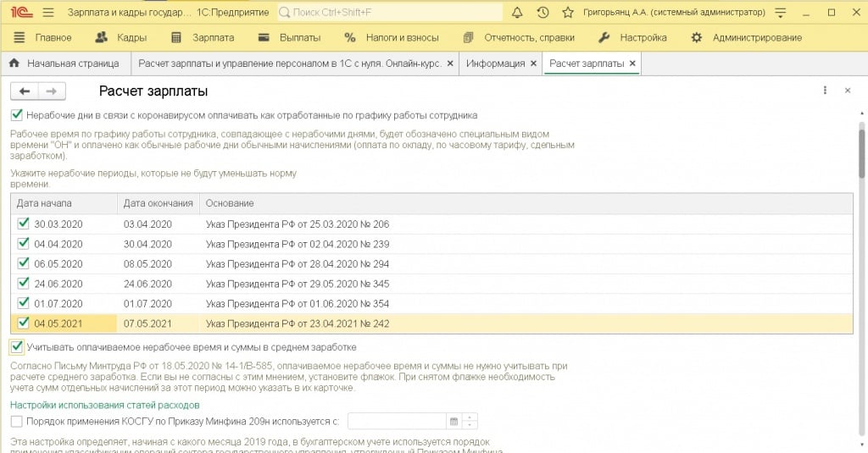Open the Администрирование section menu
This screenshot has height=453, width=868.
click(746, 37)
